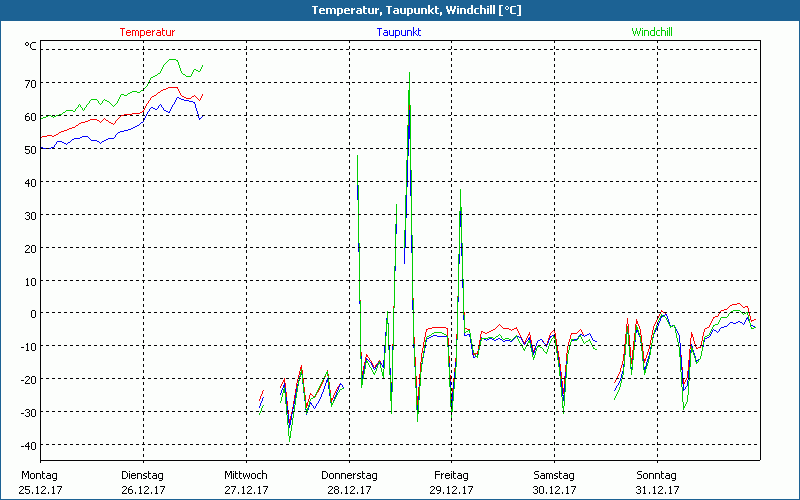Click the green Windchill legend label
The height and width of the screenshot is (500, 800).
[x=651, y=32]
